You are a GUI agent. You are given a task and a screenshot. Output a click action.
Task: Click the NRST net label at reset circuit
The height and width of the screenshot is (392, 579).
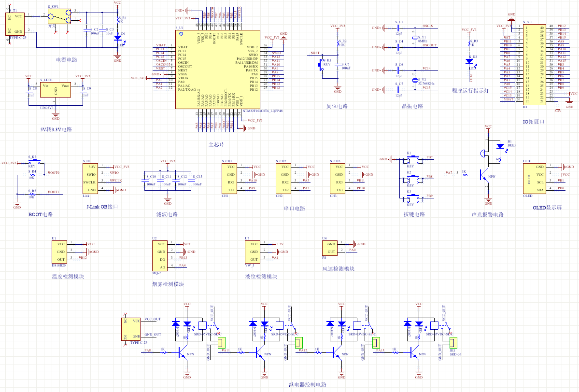click(x=315, y=53)
